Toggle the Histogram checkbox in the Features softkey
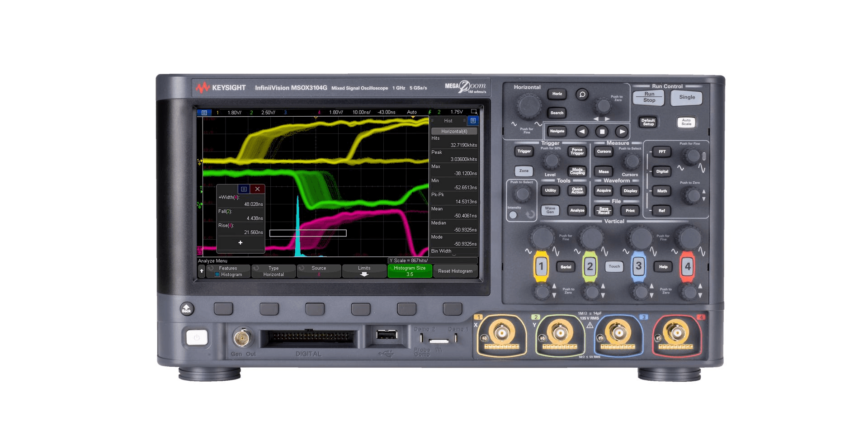This screenshot has width=868, height=445. [217, 275]
